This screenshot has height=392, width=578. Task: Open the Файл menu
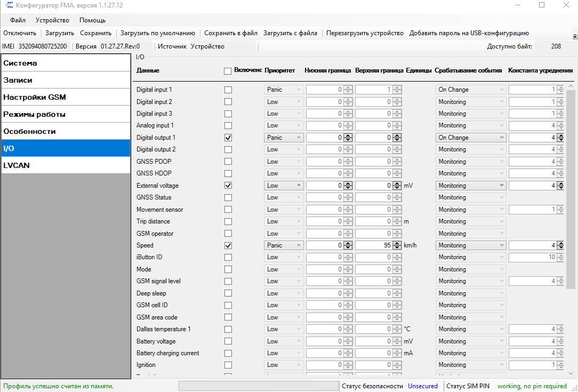[x=18, y=20]
